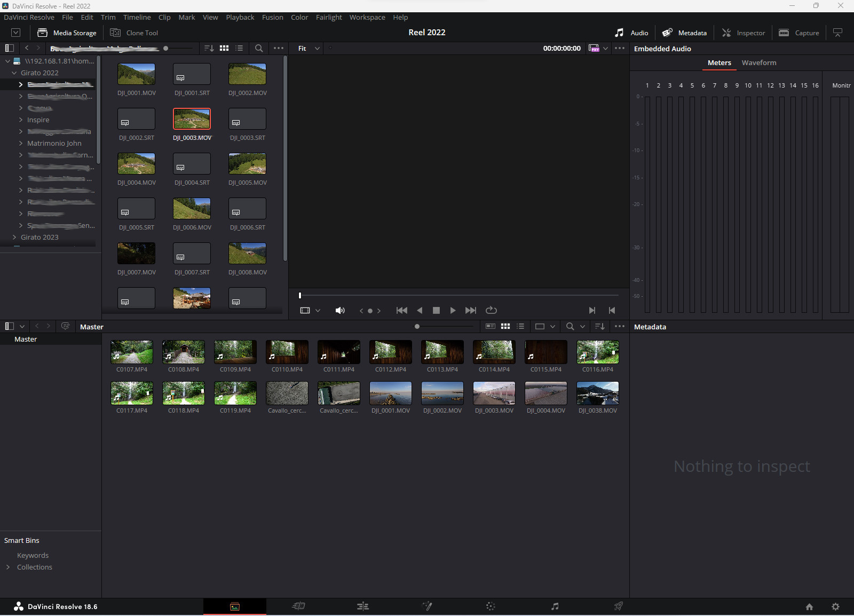Click the media pool search icon

pyautogui.click(x=570, y=326)
